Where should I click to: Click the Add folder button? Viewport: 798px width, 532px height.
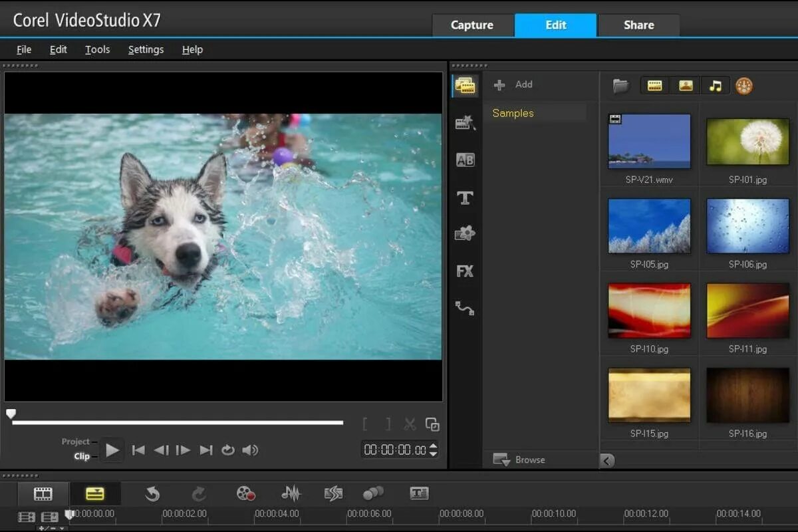pyautogui.click(x=513, y=84)
